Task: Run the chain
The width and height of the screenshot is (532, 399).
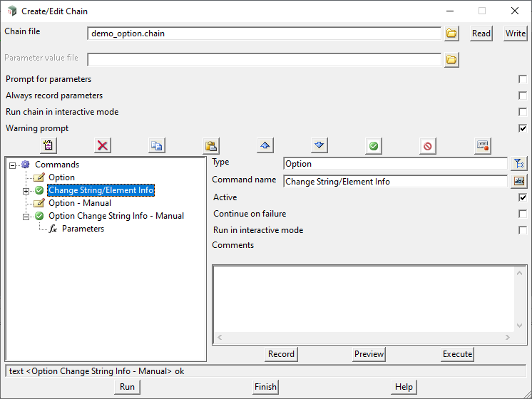Action: [x=127, y=387]
